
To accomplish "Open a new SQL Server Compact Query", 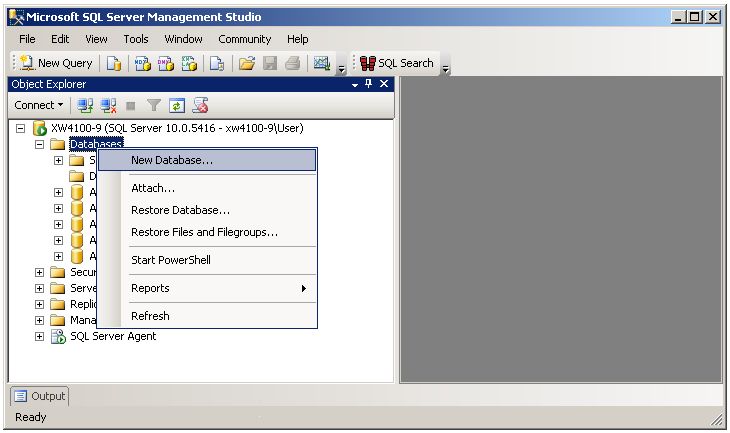I will click(217, 63).
